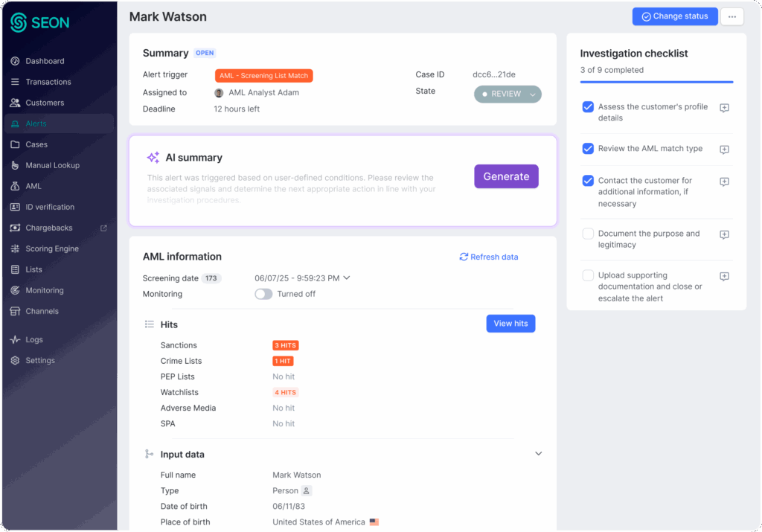Expand the screening date dropdown

pyautogui.click(x=346, y=278)
